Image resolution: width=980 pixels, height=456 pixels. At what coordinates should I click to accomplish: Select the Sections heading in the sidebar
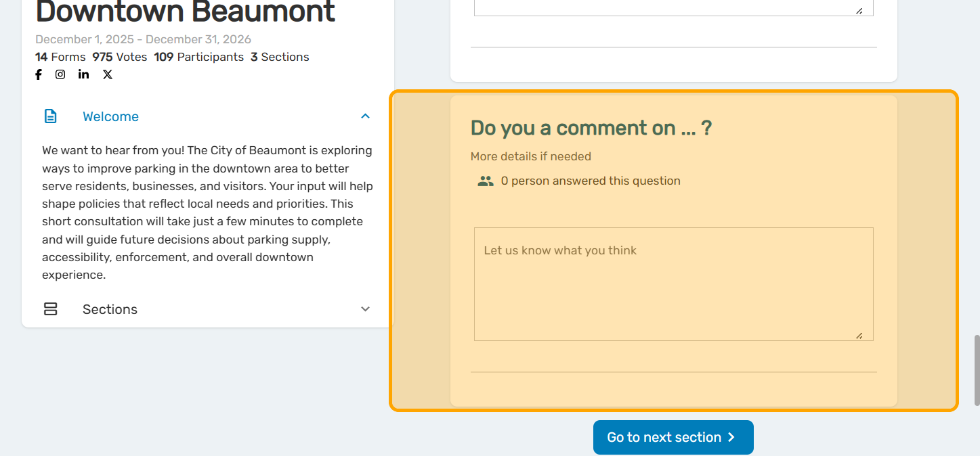[110, 309]
